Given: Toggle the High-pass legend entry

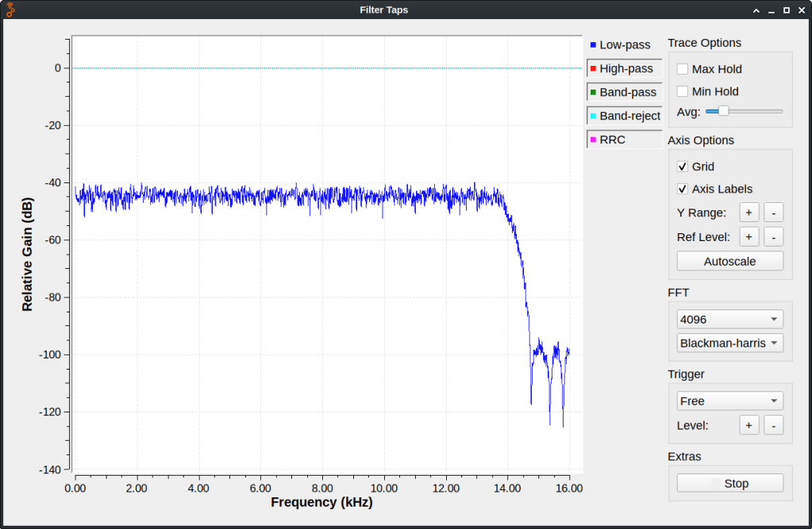Looking at the screenshot, I should click(625, 69).
